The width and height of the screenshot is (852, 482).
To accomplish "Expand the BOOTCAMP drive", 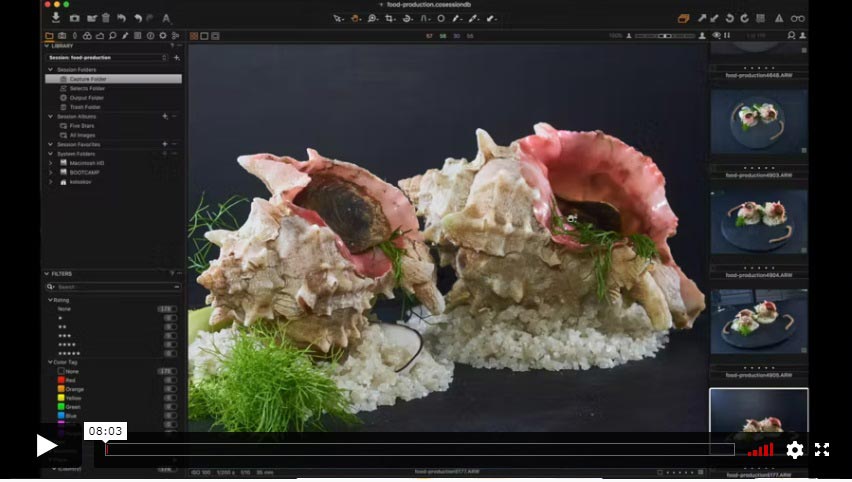I will click(x=51, y=172).
